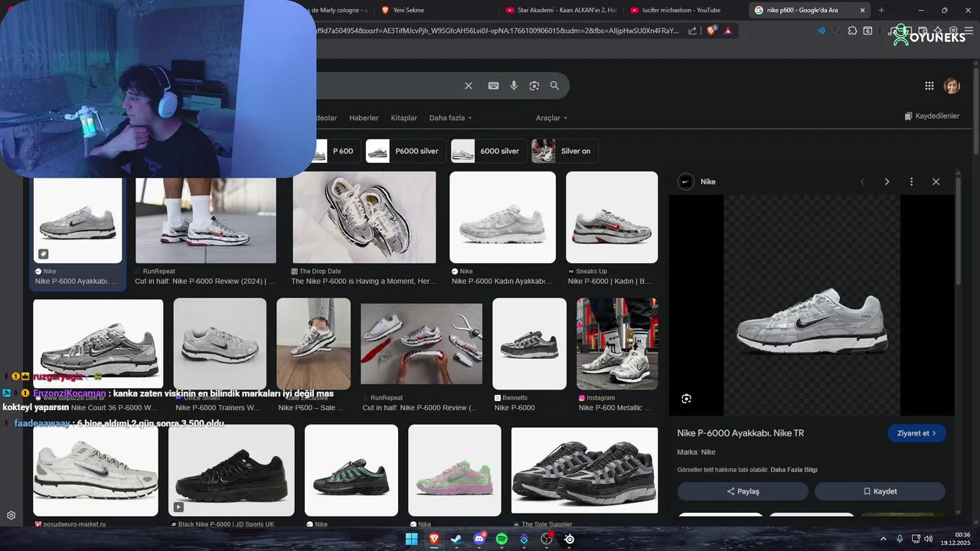Open the on-screen keyboard input tool
The image size is (980, 551).
pyautogui.click(x=494, y=86)
